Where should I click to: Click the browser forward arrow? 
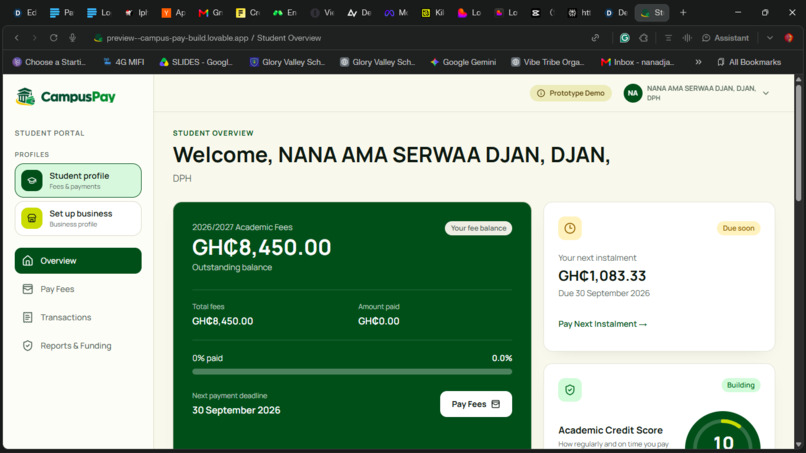(34, 38)
